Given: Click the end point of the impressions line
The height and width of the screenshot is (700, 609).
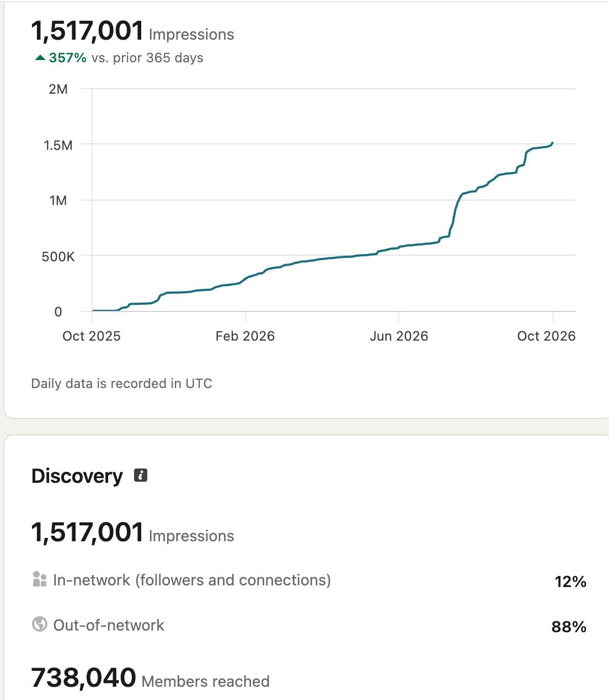Looking at the screenshot, I should [x=552, y=143].
